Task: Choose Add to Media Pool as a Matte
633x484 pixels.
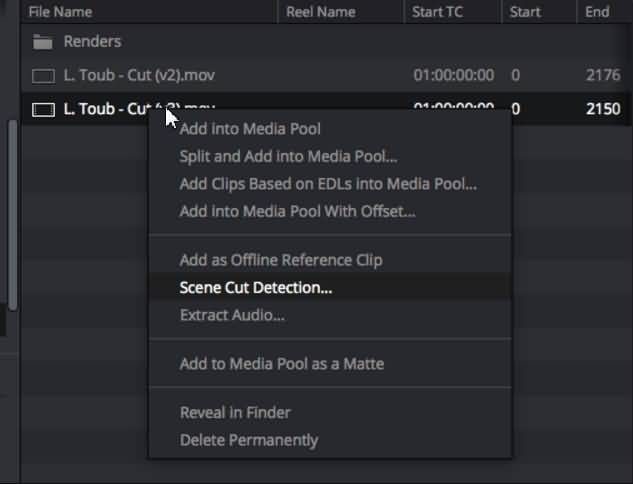Action: point(281,364)
